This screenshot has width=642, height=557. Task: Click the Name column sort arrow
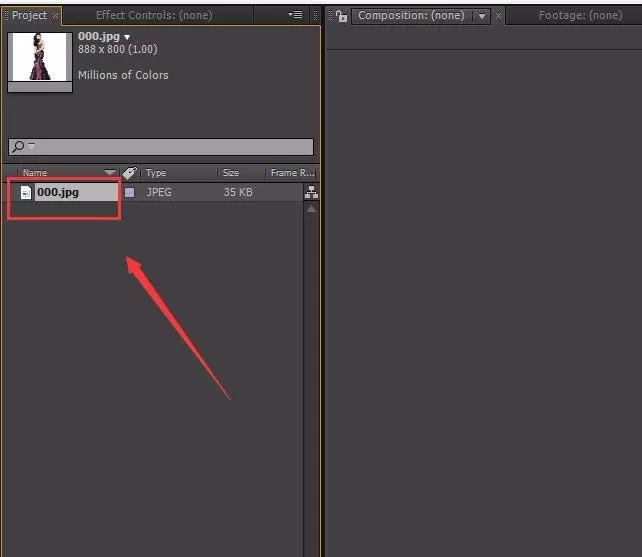click(x=110, y=172)
